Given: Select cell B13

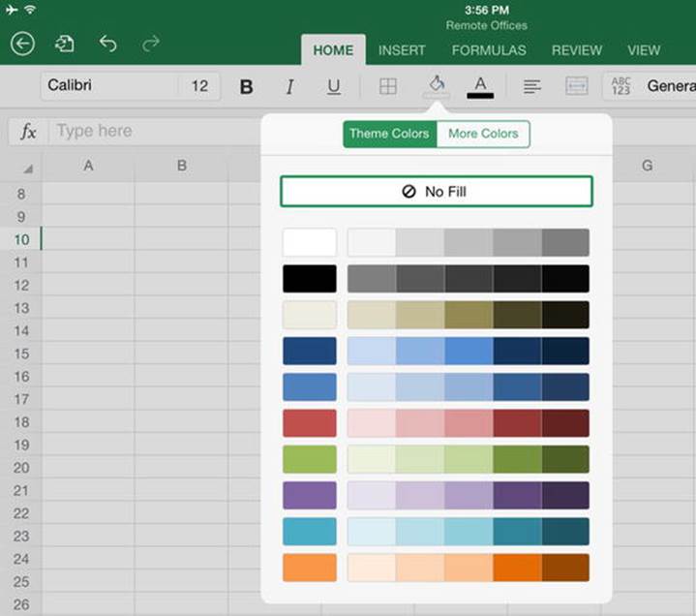Looking at the screenshot, I should [182, 307].
